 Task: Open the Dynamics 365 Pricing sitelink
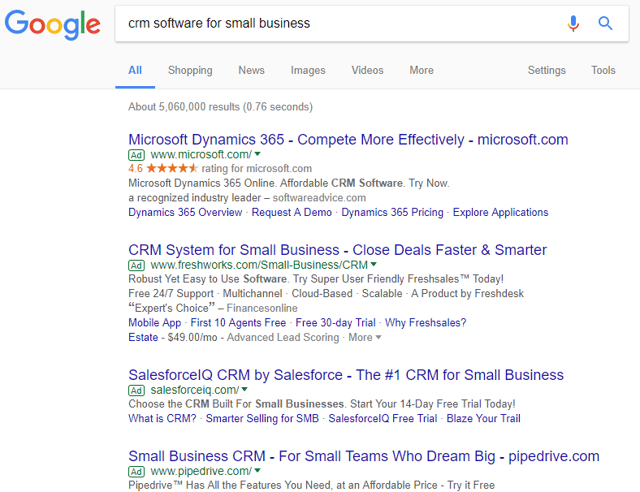(x=392, y=212)
